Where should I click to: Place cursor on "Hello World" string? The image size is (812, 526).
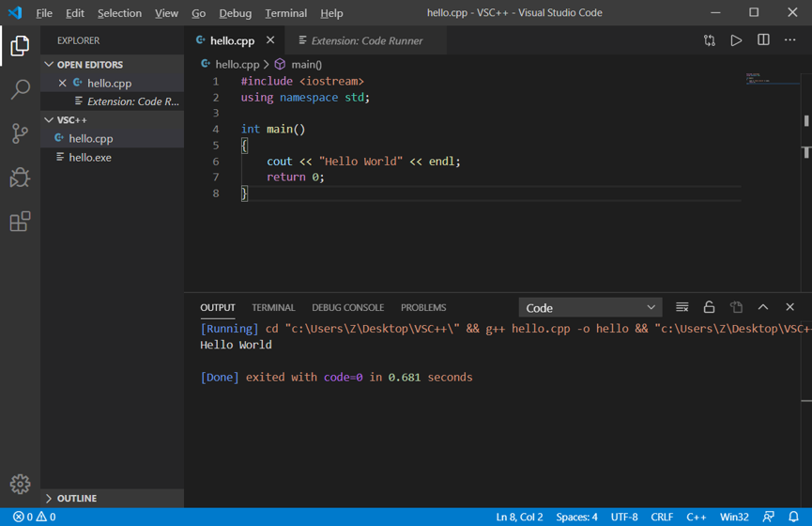coord(361,162)
